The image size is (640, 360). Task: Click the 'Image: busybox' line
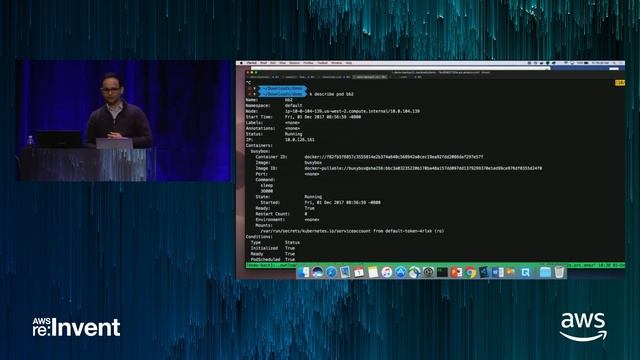[x=289, y=163]
